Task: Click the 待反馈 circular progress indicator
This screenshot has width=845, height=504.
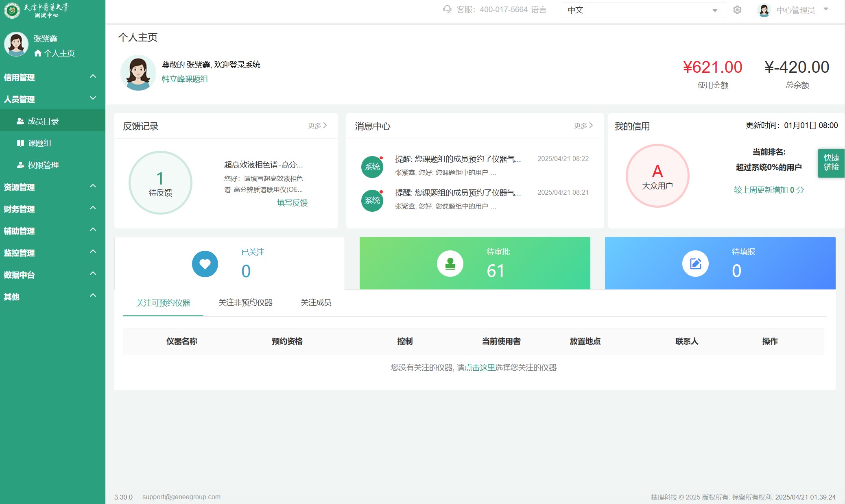Action: 160,183
